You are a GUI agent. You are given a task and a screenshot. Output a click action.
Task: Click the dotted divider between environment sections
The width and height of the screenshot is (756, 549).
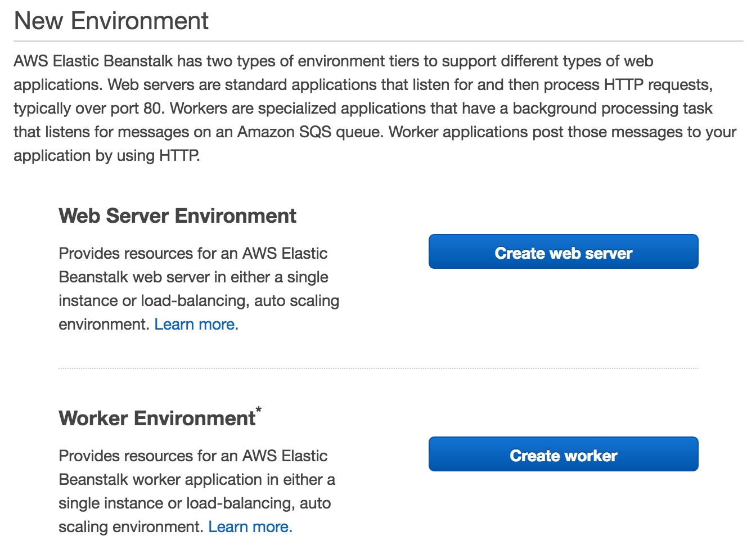[x=378, y=368]
